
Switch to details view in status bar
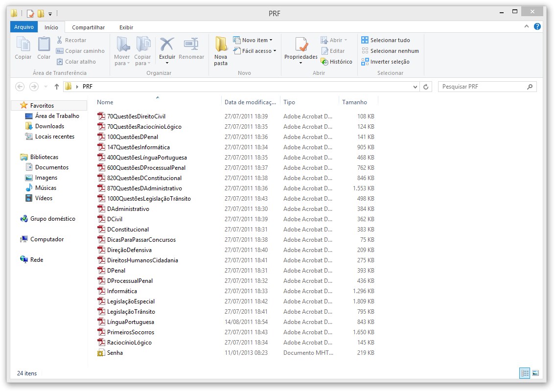pyautogui.click(x=525, y=373)
